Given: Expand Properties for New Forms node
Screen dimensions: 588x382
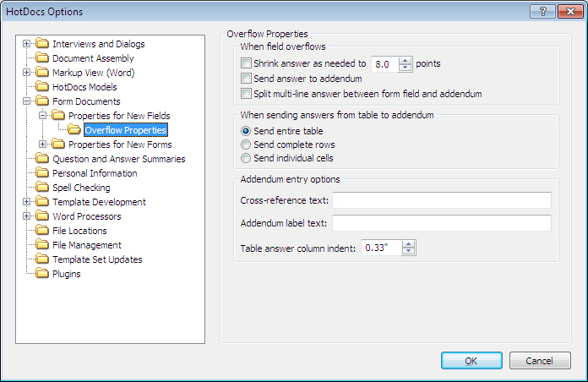Looking at the screenshot, I should pos(43,145).
